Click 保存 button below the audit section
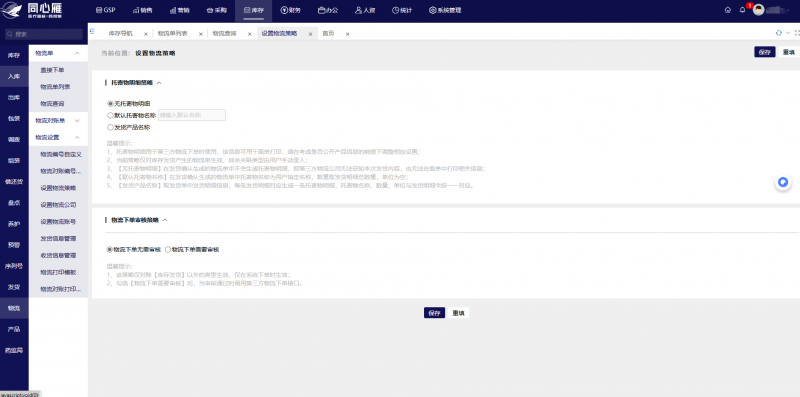The width and height of the screenshot is (800, 397). pyautogui.click(x=434, y=313)
